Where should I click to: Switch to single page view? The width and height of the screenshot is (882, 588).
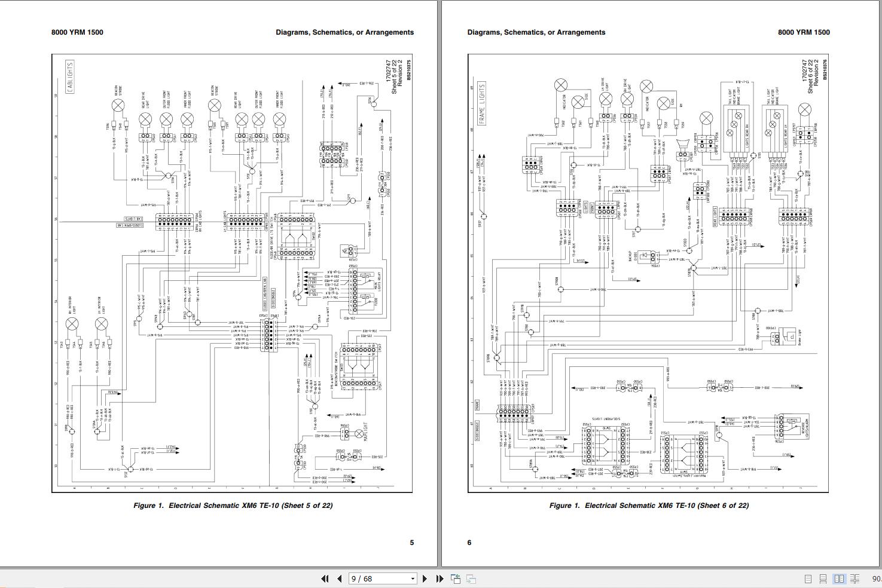[x=808, y=578]
